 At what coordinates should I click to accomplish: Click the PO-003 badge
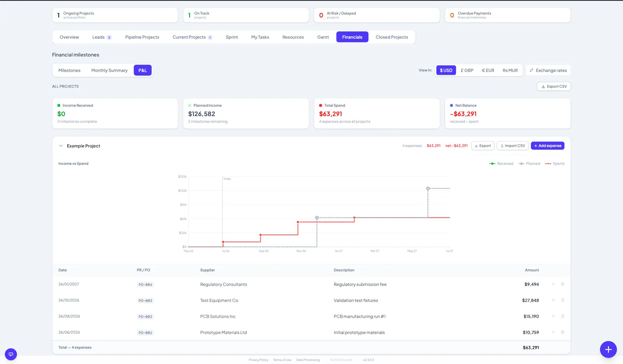(145, 301)
